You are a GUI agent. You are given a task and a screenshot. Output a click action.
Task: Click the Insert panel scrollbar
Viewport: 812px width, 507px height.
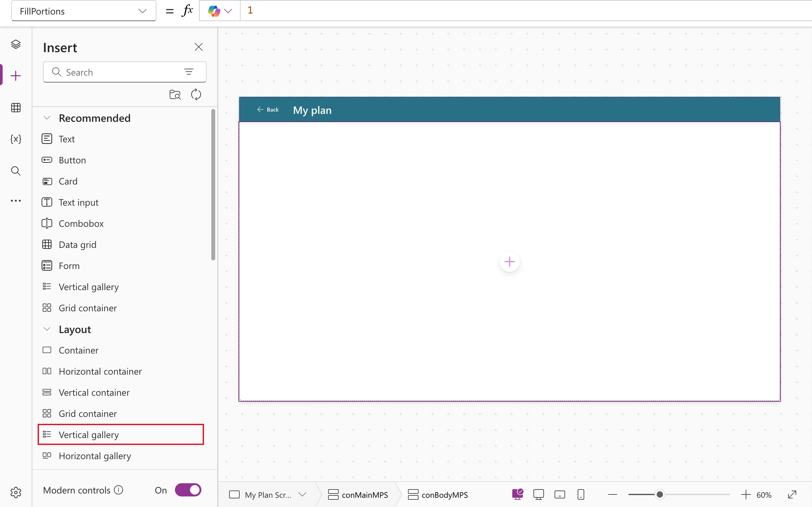(x=213, y=185)
